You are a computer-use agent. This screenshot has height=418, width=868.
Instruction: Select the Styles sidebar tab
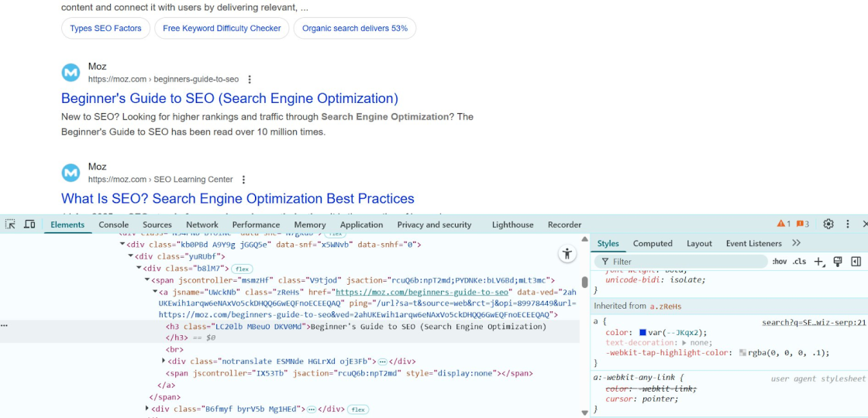[608, 243]
